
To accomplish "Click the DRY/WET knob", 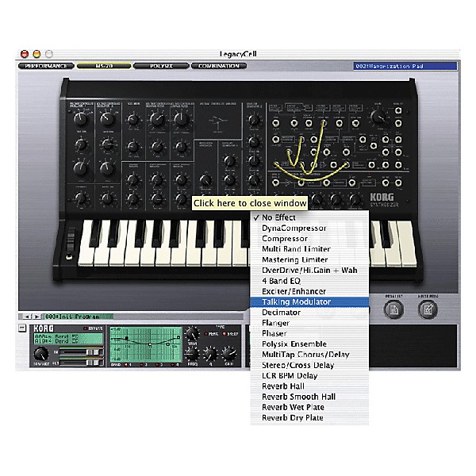I will pos(41,354).
